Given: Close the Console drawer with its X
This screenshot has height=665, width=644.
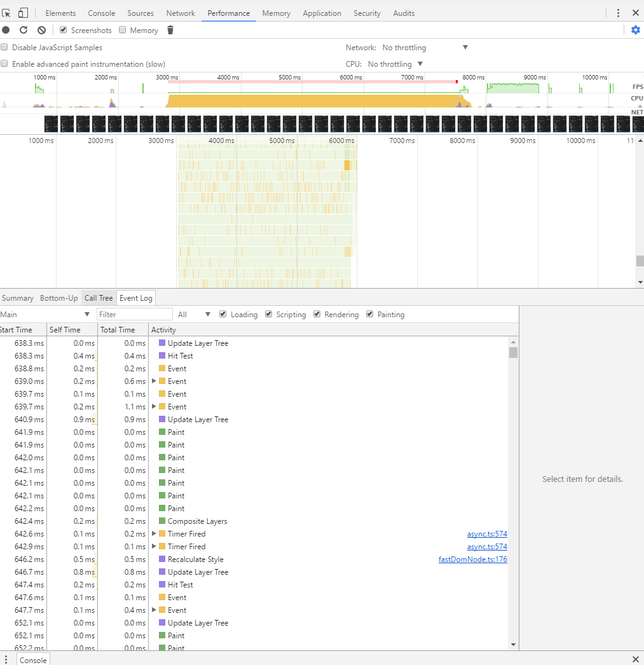Looking at the screenshot, I should coord(636,659).
